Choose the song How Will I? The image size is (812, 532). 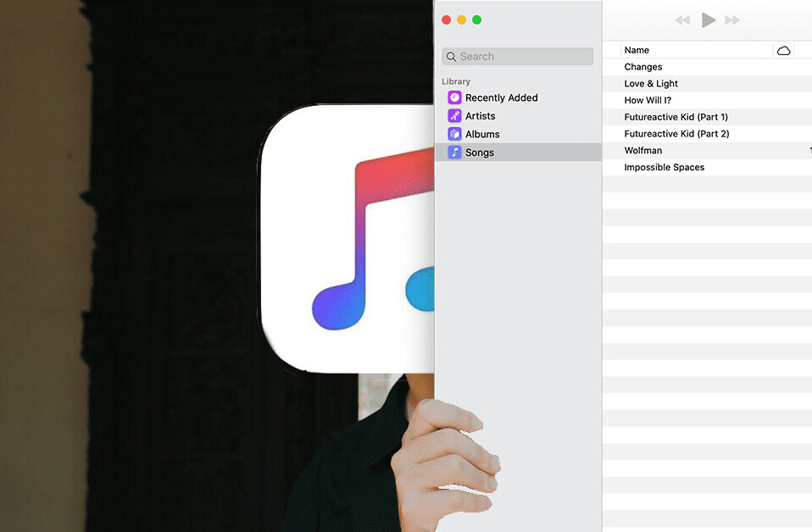(648, 100)
